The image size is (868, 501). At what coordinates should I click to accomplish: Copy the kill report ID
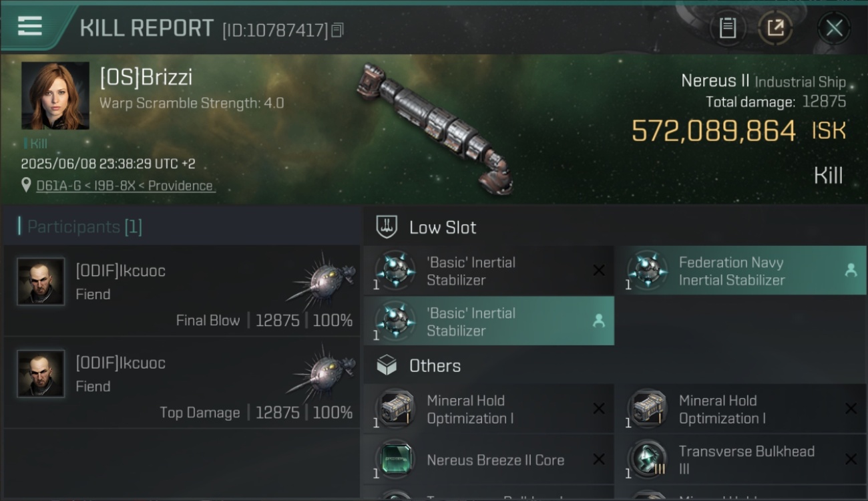pos(337,30)
